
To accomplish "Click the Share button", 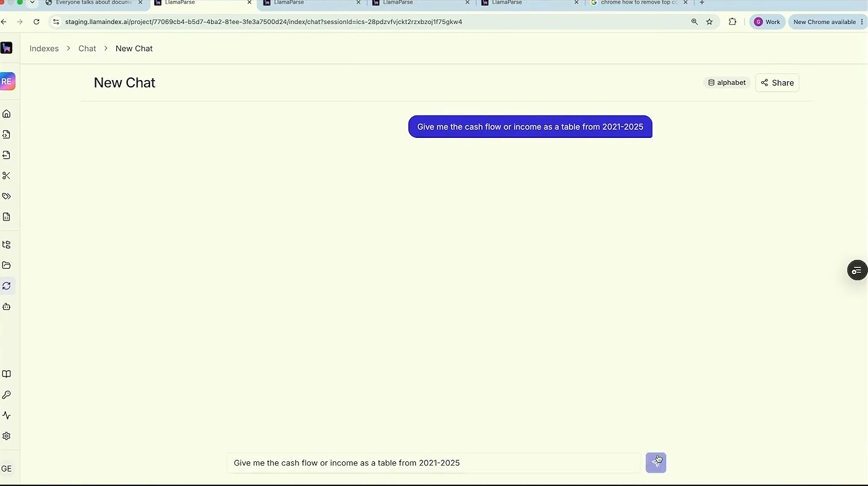I will coord(777,83).
